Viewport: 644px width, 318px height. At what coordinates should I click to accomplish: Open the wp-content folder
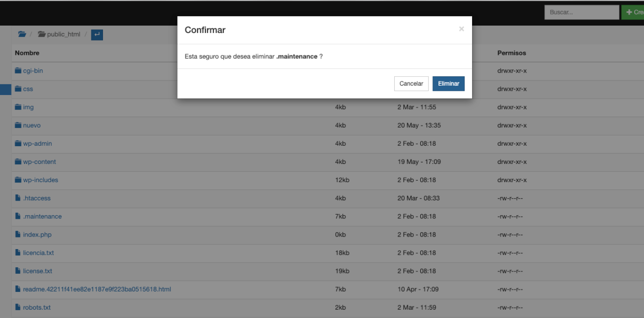[x=39, y=162]
